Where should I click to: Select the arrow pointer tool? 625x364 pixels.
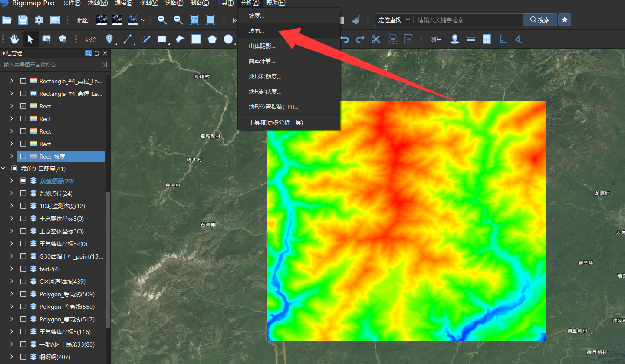[x=30, y=39]
